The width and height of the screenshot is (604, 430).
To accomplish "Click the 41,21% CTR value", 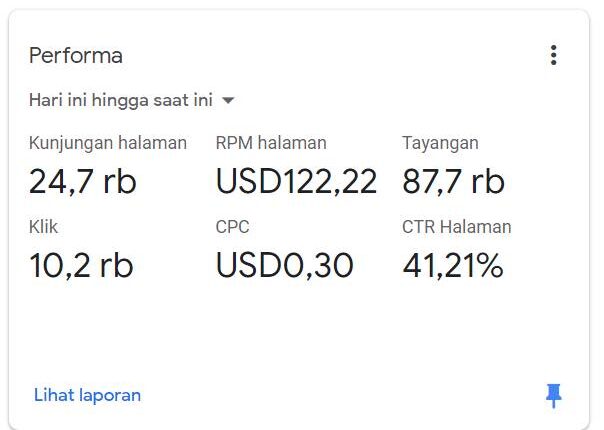I will click(x=453, y=265).
